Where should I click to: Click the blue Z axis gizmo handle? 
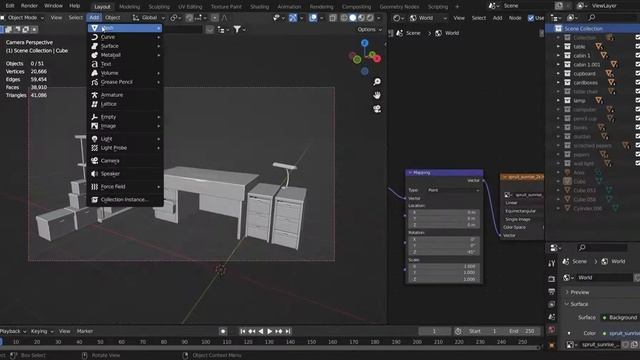tap(364, 43)
